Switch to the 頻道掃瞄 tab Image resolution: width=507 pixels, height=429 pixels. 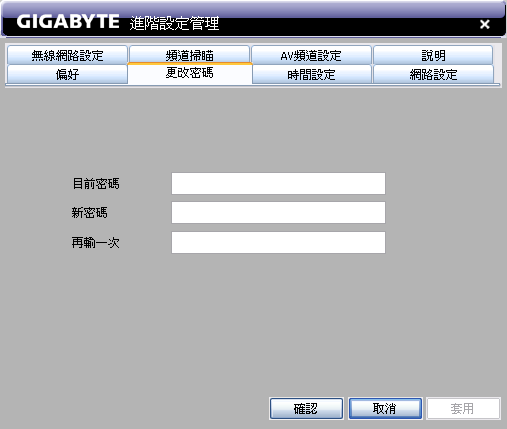(x=189, y=55)
